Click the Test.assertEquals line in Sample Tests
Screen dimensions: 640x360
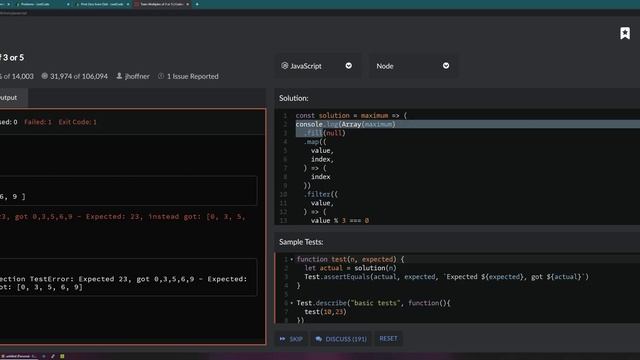(x=447, y=277)
